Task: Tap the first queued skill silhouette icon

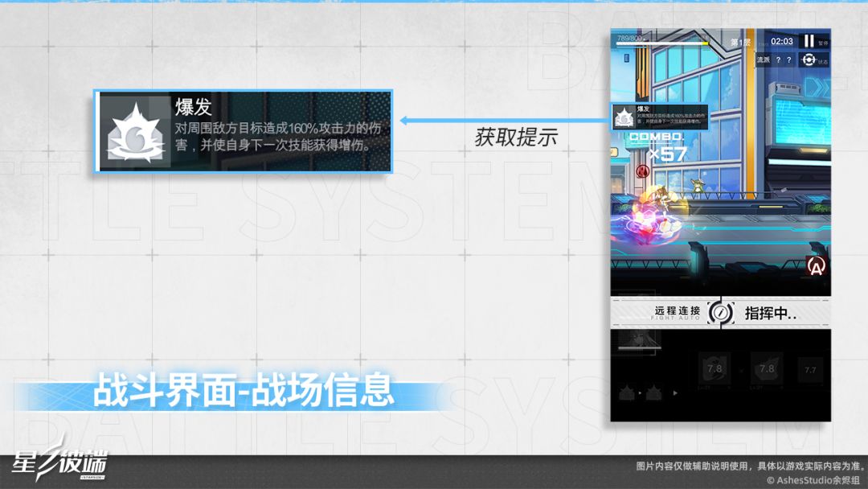Action: [x=627, y=392]
